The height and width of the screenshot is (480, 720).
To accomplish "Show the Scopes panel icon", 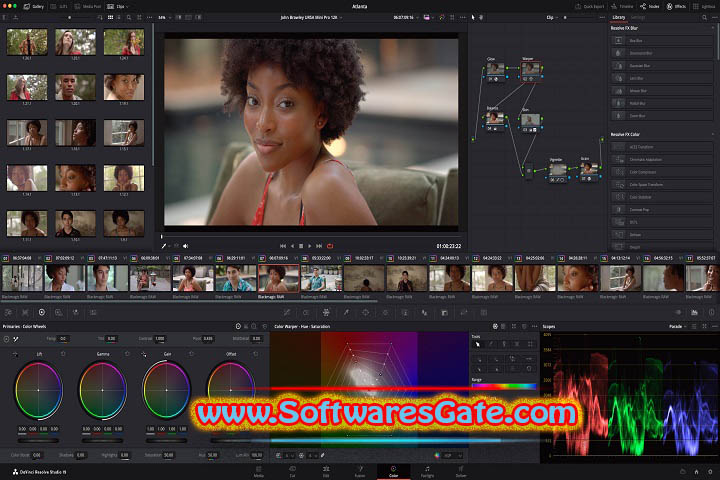I will (694, 312).
